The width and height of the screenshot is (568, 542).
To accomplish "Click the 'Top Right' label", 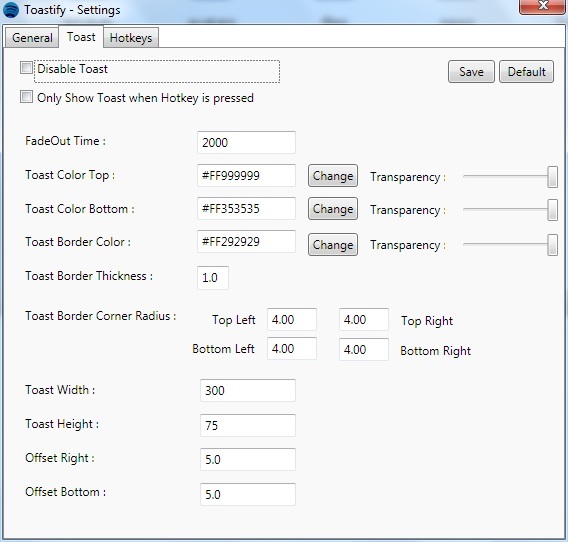I will (x=427, y=321).
